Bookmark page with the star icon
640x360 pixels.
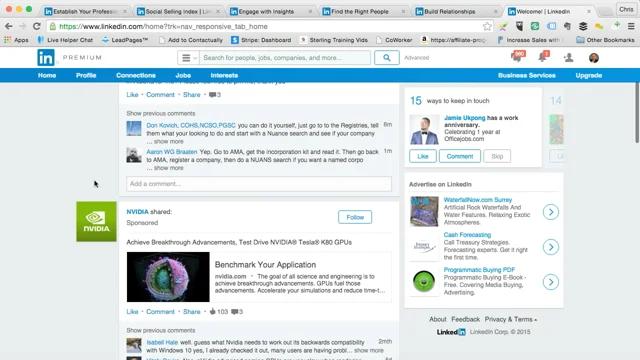[x=487, y=27]
